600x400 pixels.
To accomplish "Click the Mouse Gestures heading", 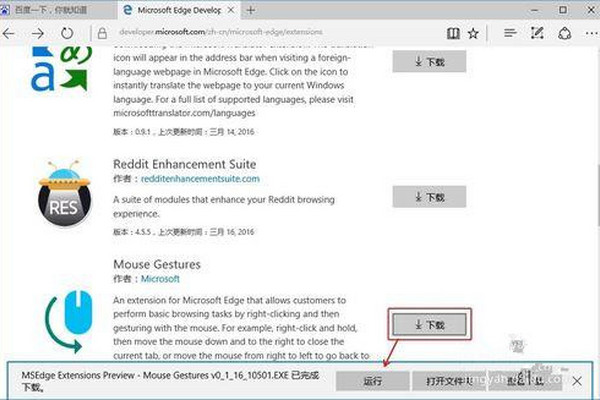I will pos(157,264).
